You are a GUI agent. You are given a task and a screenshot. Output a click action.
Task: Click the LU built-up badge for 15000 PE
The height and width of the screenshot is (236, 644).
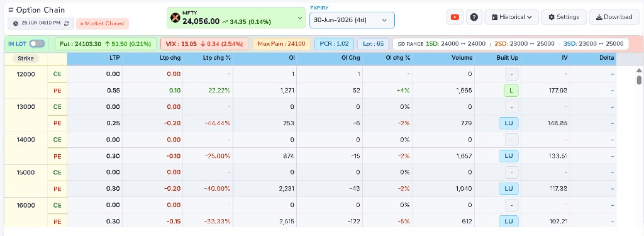coord(509,189)
